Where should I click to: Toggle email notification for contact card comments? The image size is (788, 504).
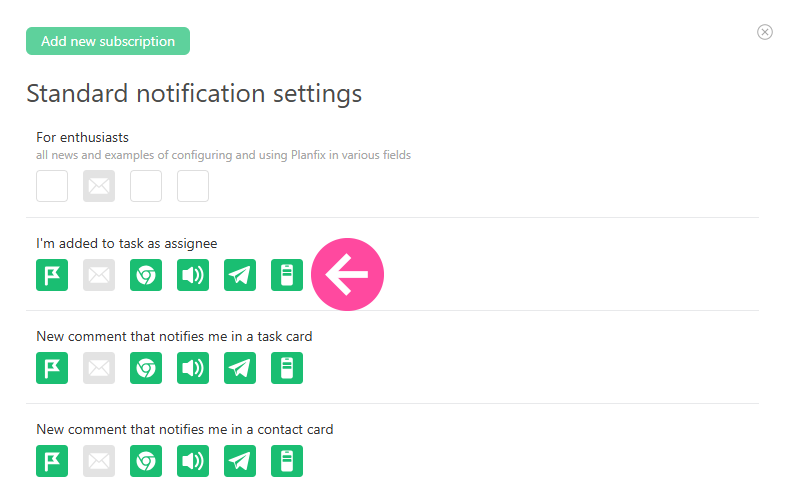pyautogui.click(x=99, y=461)
